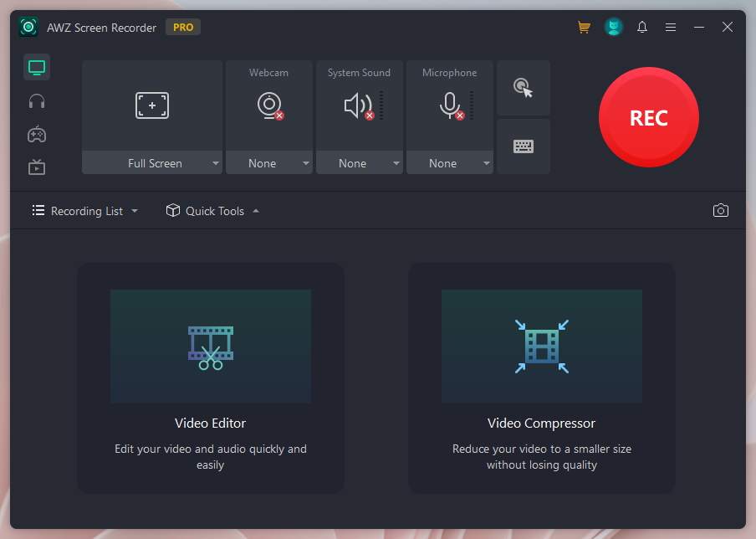
Task: Toggle mouse click effects display
Action: 523,88
